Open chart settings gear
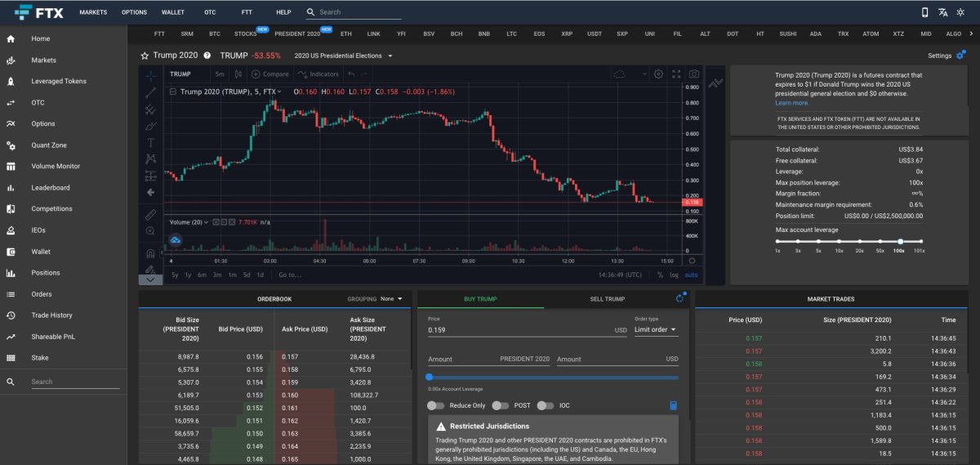This screenshot has width=980, height=465. click(658, 74)
